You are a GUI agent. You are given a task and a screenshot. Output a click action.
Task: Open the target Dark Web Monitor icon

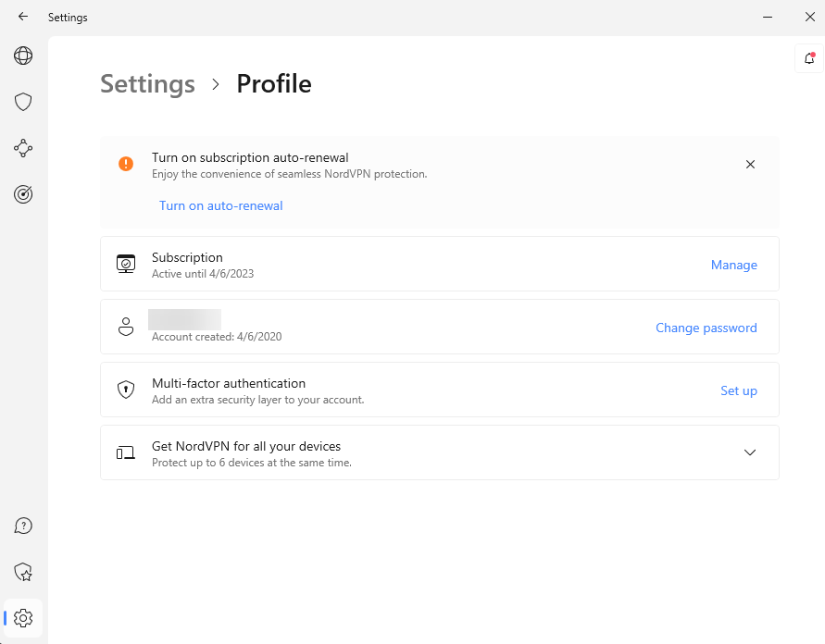23,194
